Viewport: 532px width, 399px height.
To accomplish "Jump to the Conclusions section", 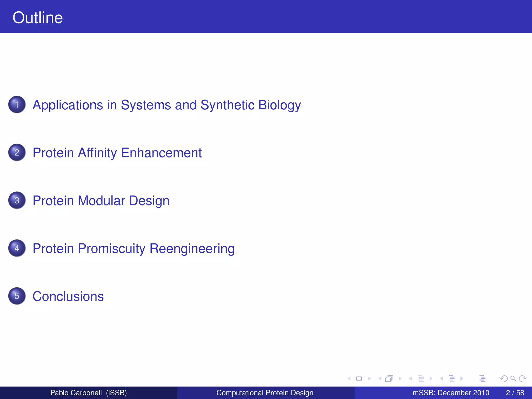I will coord(68,296).
